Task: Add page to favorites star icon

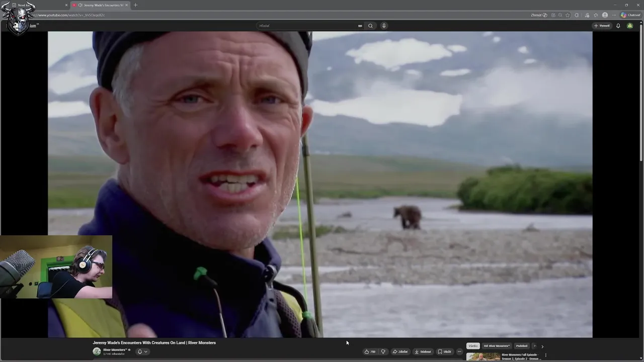Action: [567, 15]
